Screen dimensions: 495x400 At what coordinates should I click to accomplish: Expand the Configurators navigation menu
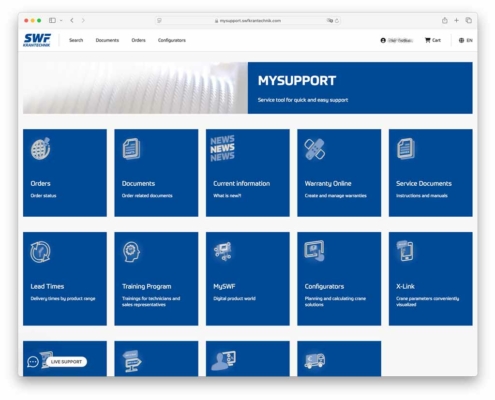[x=172, y=40]
